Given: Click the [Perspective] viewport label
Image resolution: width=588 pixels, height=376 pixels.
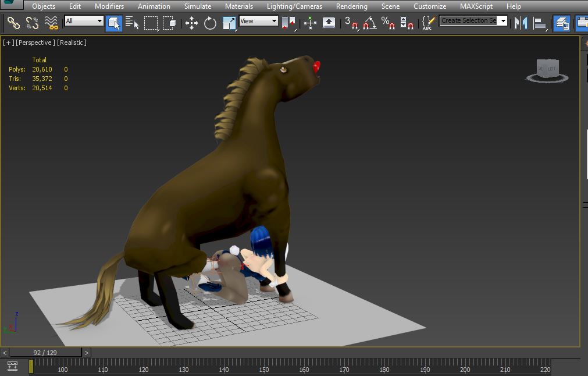Looking at the screenshot, I should 35,42.
